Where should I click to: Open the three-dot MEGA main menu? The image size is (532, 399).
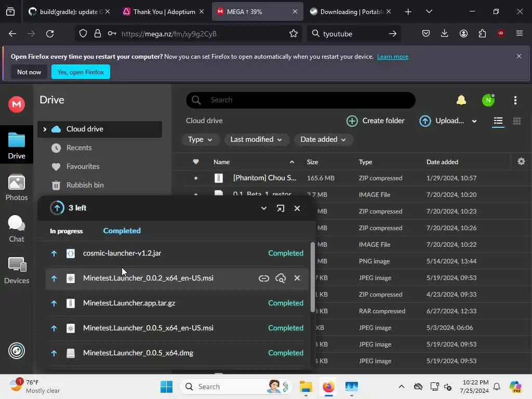515,100
